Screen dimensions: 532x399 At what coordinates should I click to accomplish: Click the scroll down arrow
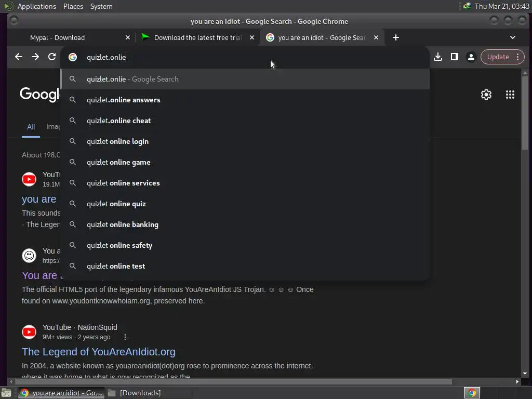(x=525, y=374)
